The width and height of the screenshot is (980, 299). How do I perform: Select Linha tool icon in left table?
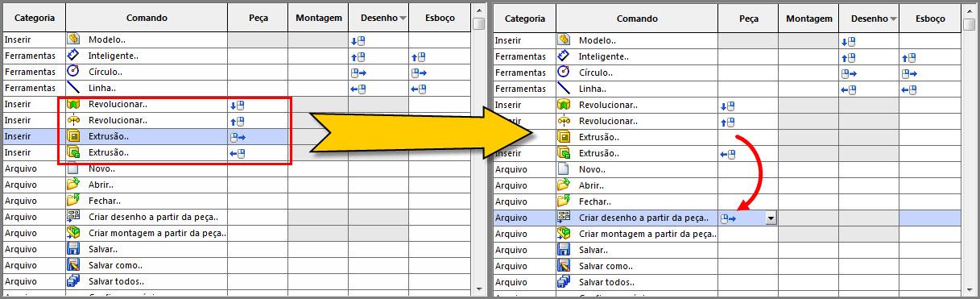point(72,87)
